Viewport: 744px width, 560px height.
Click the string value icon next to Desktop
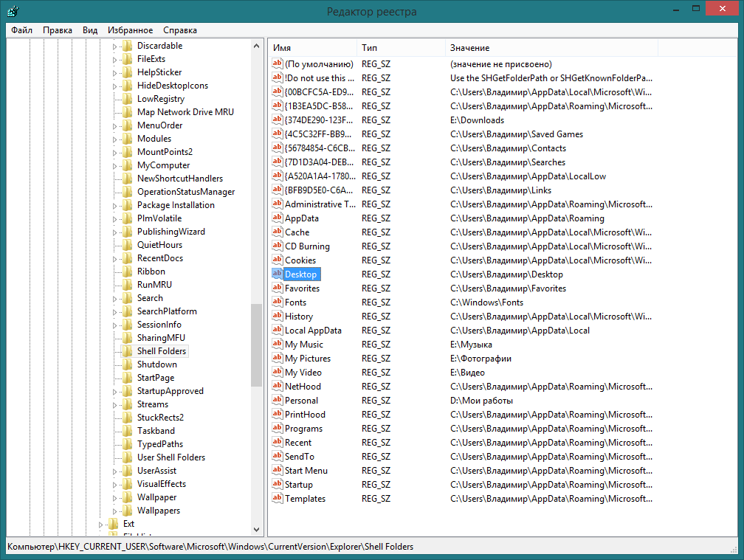coord(277,274)
